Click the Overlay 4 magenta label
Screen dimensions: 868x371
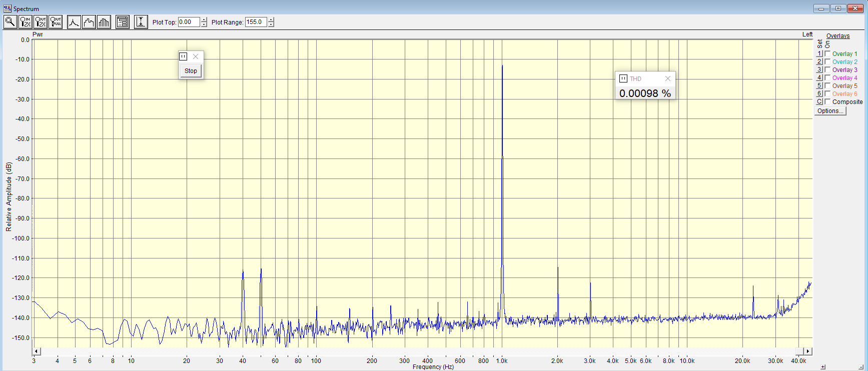point(844,78)
